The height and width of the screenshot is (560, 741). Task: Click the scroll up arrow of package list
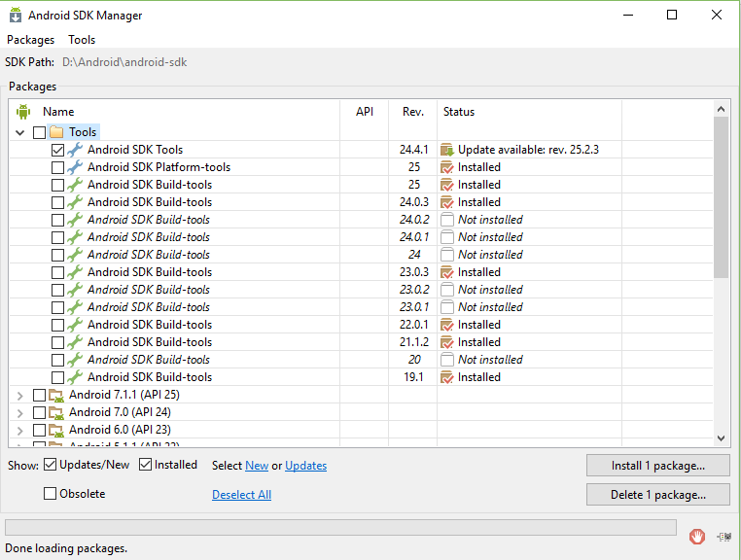(721, 109)
